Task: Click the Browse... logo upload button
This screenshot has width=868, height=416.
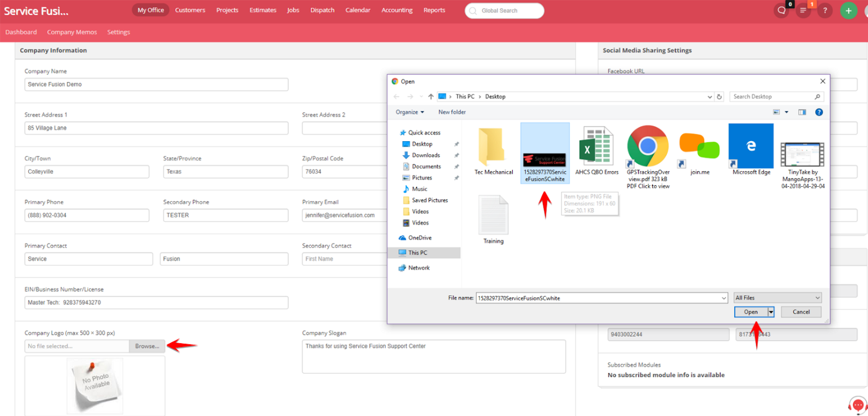Action: (147, 346)
